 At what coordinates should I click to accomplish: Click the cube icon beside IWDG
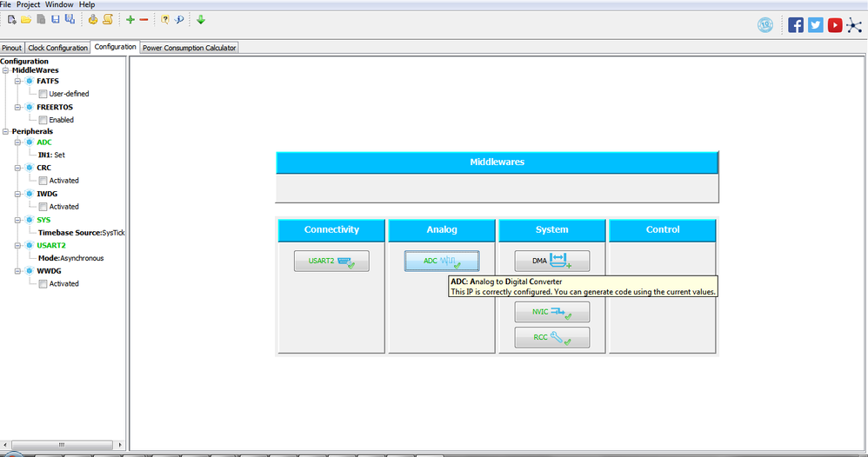30,195
